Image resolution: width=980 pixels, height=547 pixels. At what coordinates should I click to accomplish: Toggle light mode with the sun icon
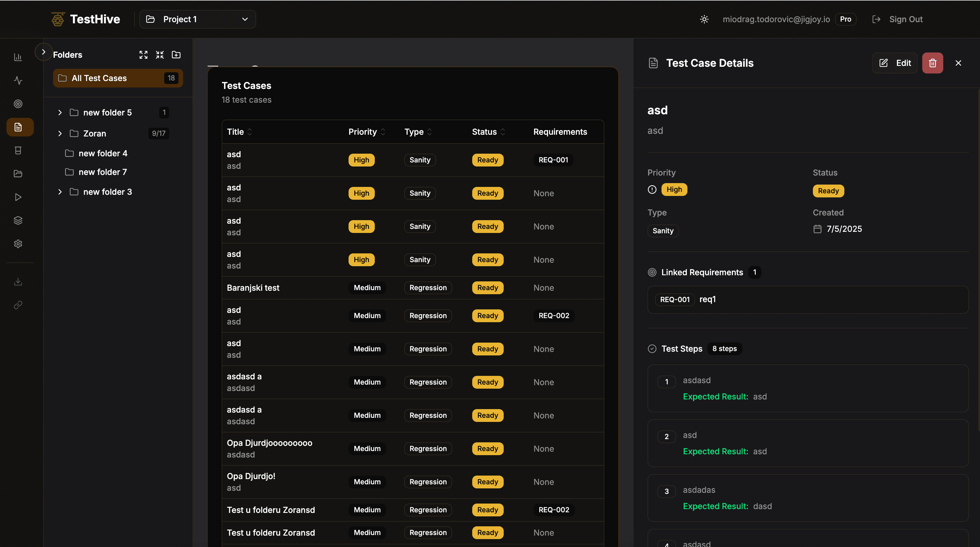click(x=704, y=19)
